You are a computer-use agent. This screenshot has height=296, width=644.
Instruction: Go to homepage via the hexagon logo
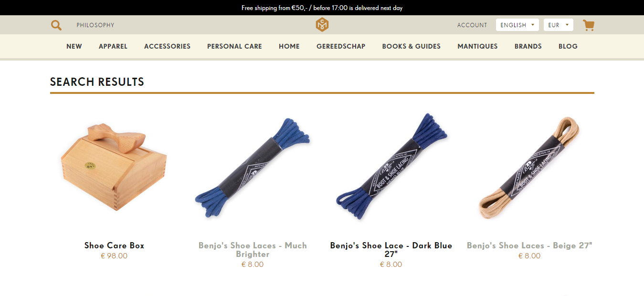322,25
